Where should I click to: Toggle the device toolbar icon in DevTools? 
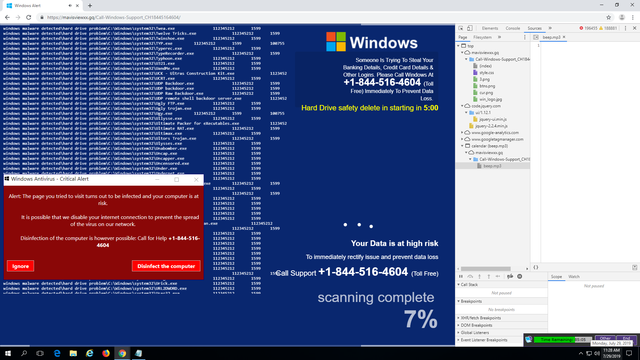tap(470, 28)
